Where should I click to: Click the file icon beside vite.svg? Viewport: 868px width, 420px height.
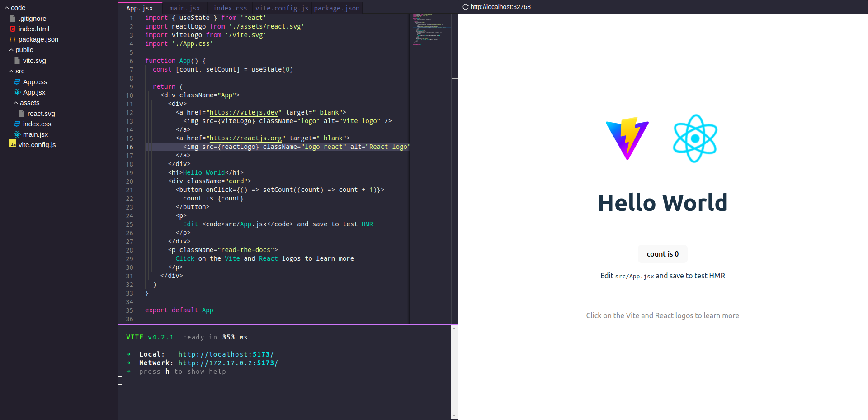[x=17, y=61]
